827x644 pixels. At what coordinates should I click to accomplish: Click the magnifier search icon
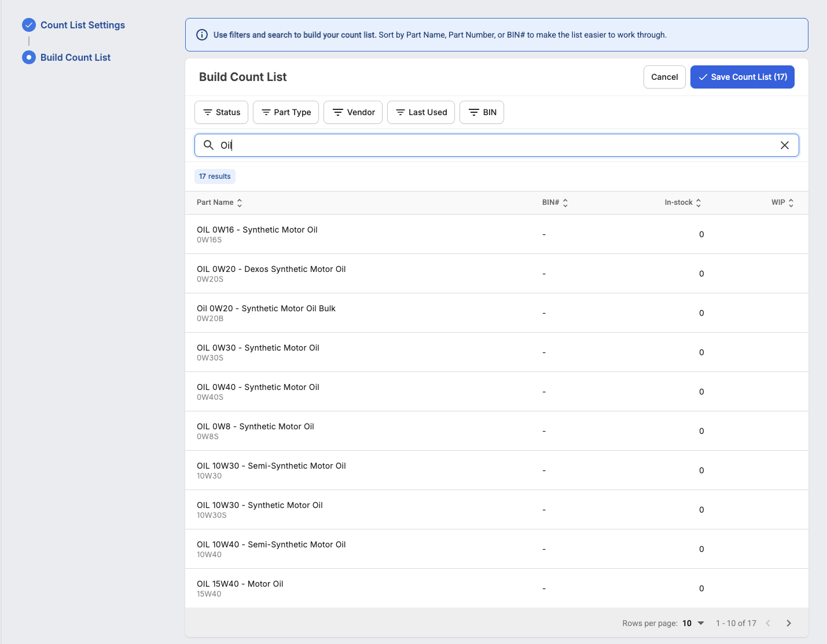(x=209, y=145)
